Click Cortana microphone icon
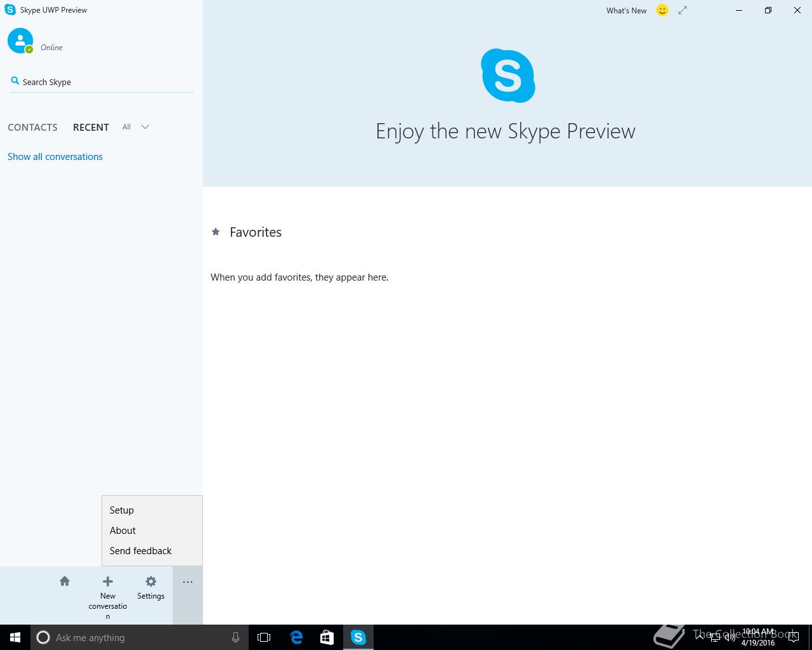The height and width of the screenshot is (650, 812). pos(235,637)
